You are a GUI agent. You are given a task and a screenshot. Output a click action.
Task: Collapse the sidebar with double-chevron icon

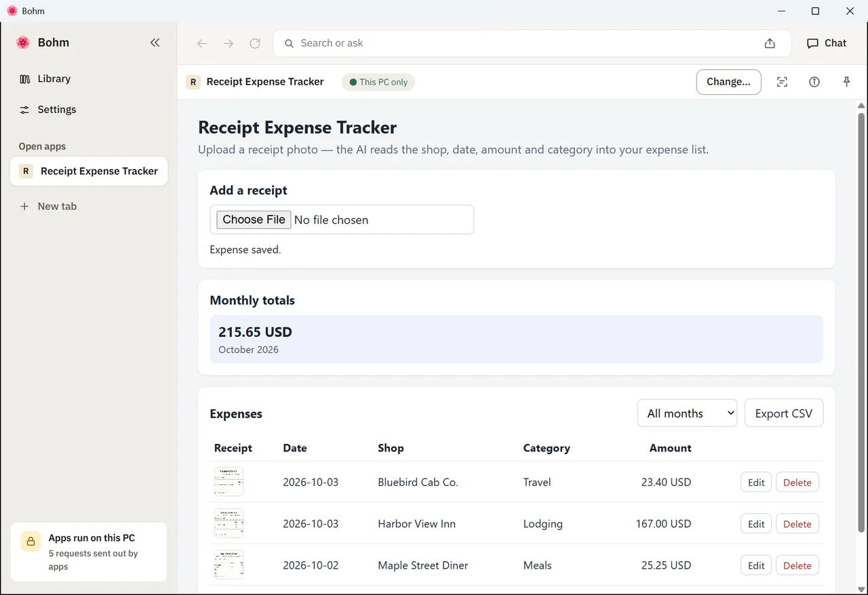[x=155, y=43]
